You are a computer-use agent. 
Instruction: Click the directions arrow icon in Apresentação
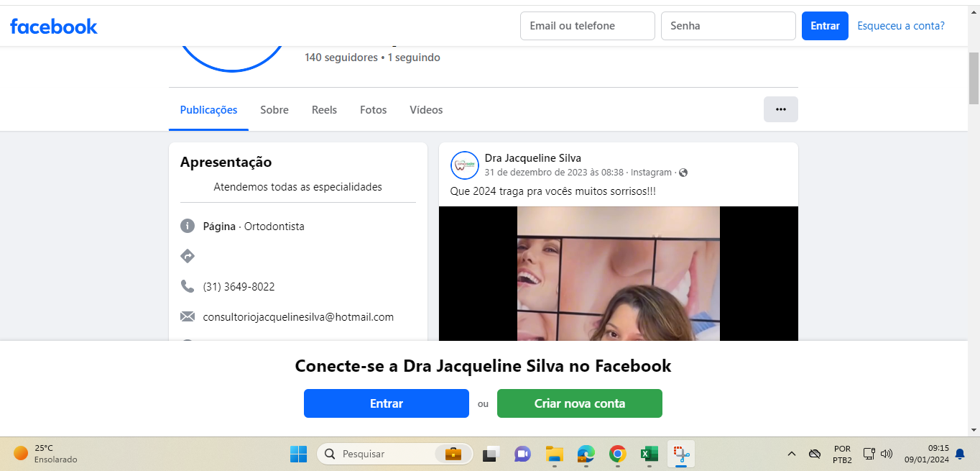coord(188,256)
